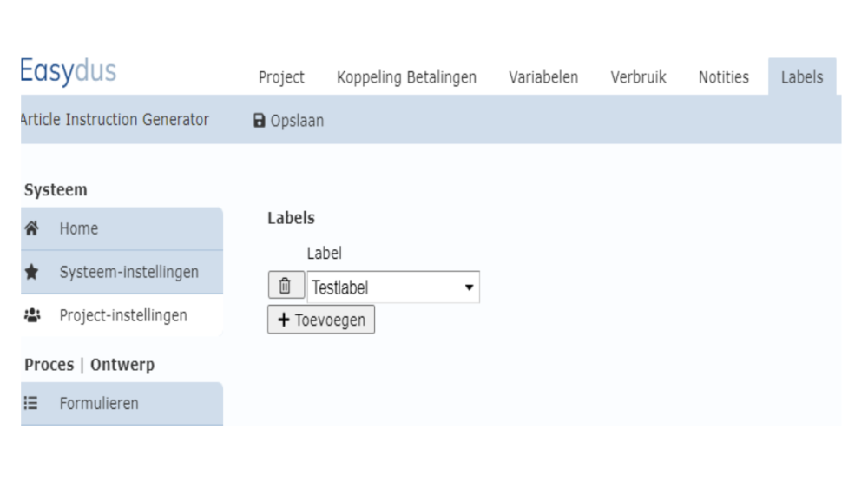This screenshot has height=489, width=868.
Task: Open the Testlabel dropdown
Action: click(x=393, y=287)
